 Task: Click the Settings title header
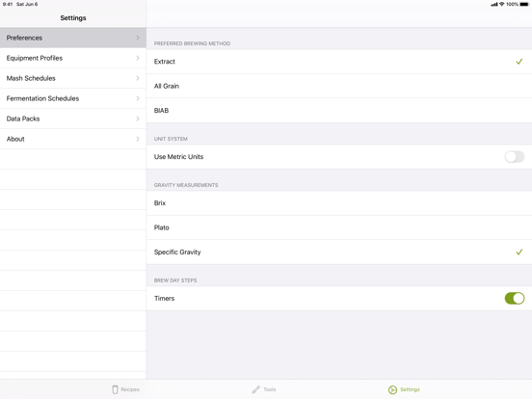point(73,18)
